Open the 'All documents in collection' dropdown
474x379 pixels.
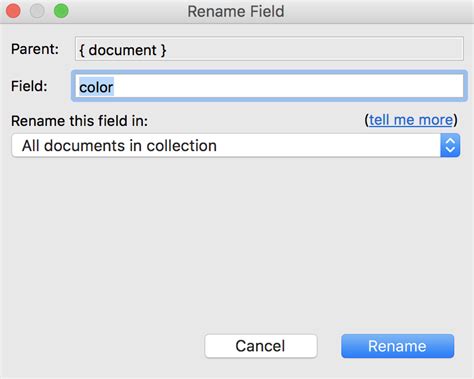pos(236,145)
